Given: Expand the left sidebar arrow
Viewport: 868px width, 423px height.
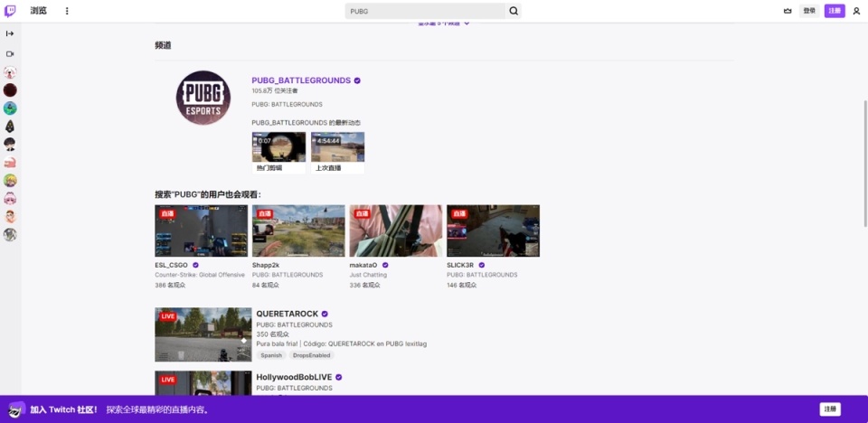Looking at the screenshot, I should [10, 33].
